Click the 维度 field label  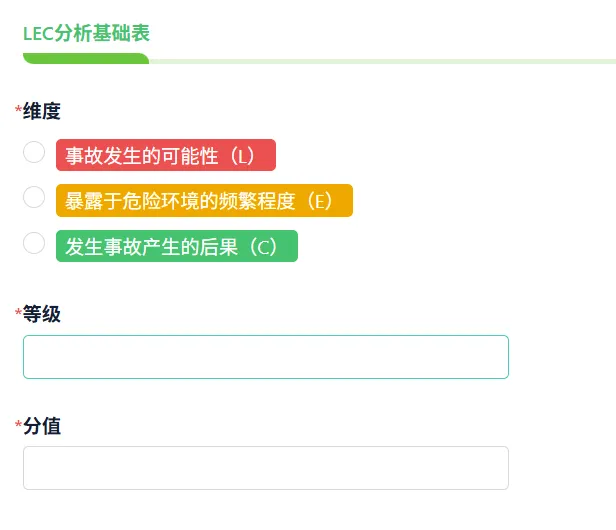point(42,111)
